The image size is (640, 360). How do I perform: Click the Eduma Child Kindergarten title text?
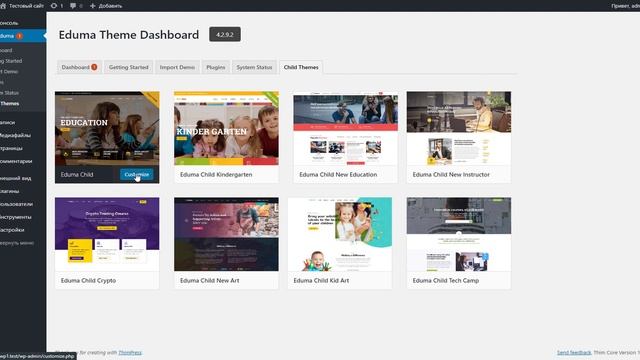(216, 174)
